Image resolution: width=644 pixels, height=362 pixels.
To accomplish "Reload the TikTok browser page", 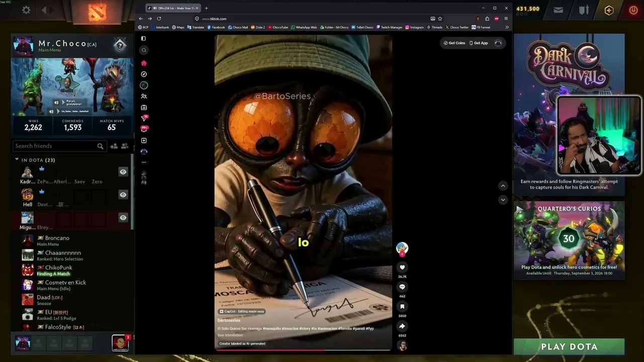I will tap(159, 19).
